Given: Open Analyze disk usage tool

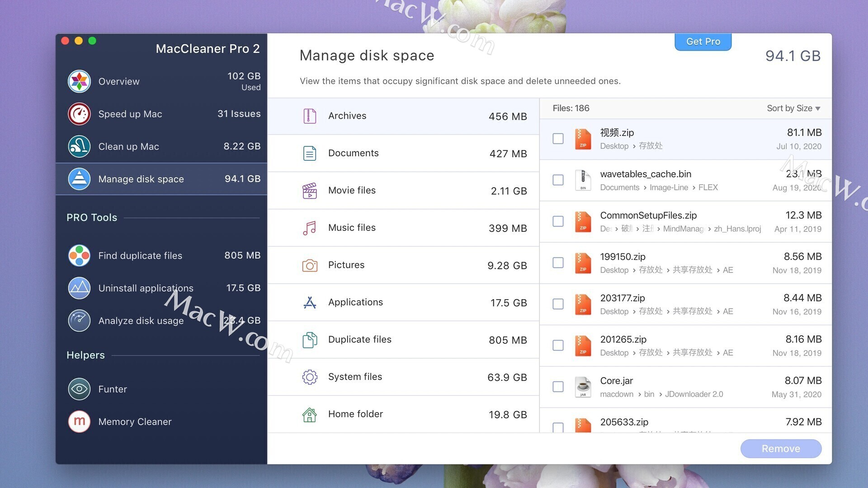Looking at the screenshot, I should (x=161, y=320).
